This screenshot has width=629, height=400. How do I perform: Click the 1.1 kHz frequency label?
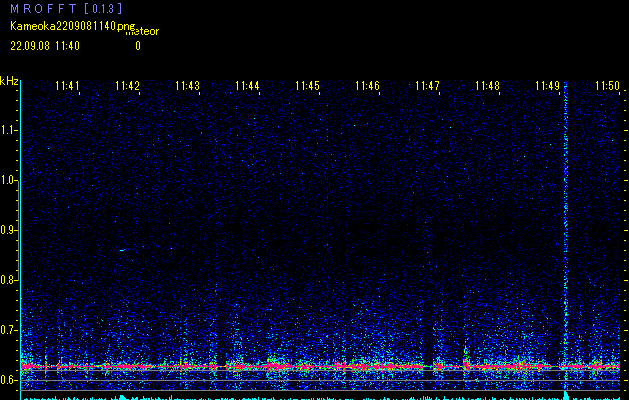9,130
